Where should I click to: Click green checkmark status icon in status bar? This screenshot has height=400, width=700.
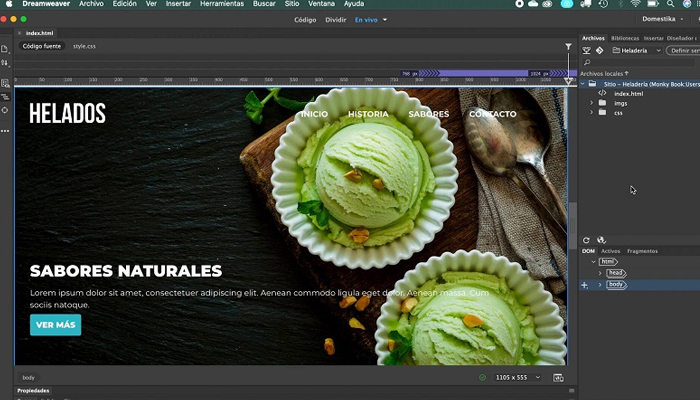coord(482,378)
